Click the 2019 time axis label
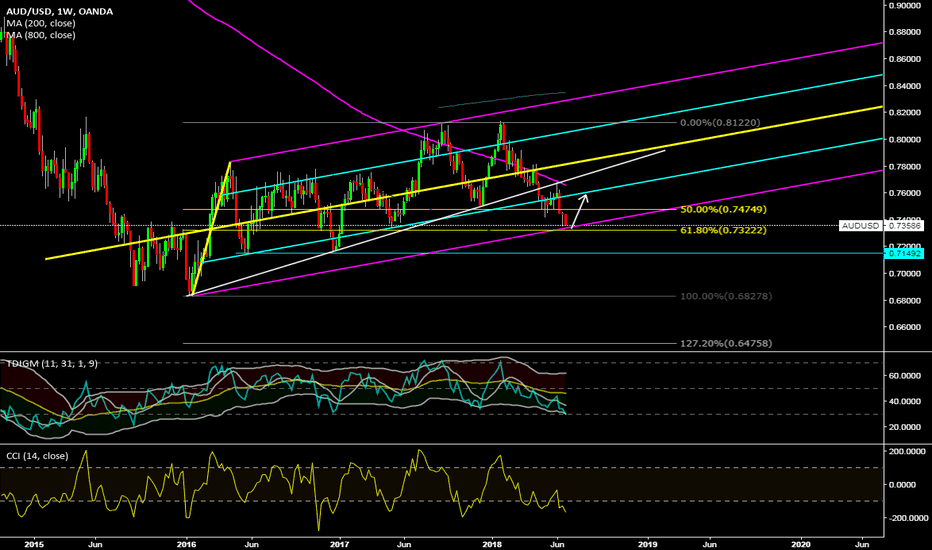The width and height of the screenshot is (932, 550). click(x=647, y=544)
